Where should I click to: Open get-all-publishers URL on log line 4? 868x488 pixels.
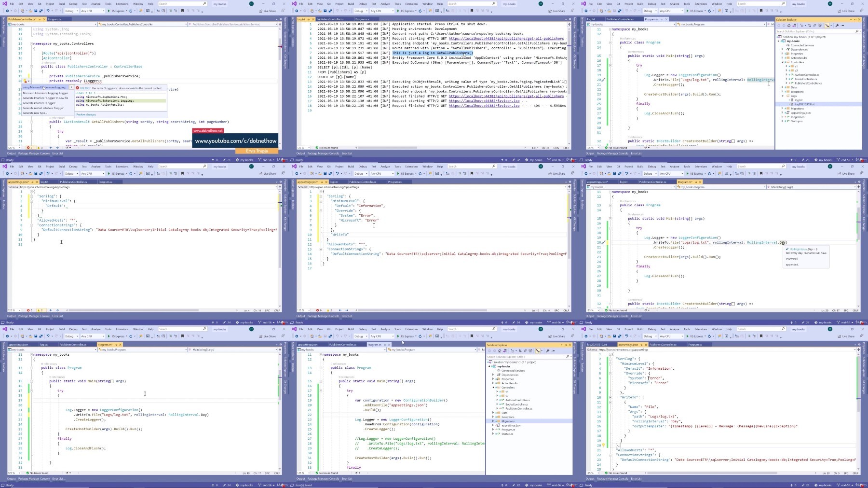pyautogui.click(x=506, y=39)
